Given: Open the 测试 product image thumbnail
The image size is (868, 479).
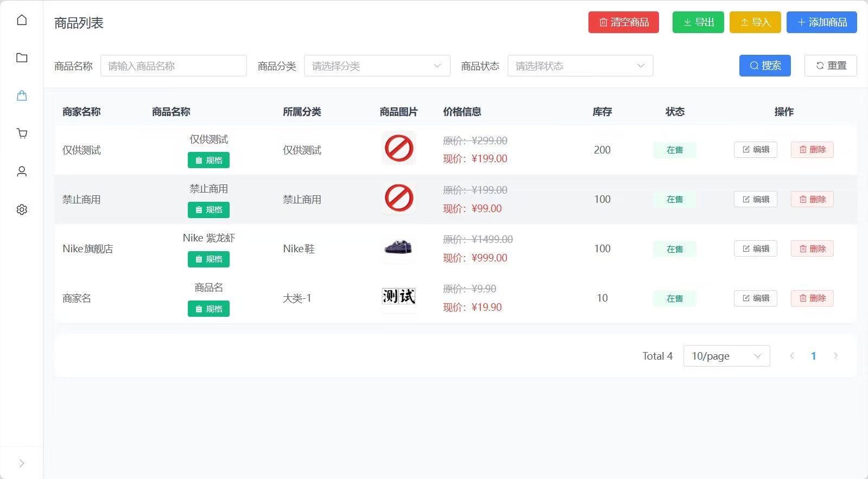Looking at the screenshot, I should pyautogui.click(x=399, y=296).
